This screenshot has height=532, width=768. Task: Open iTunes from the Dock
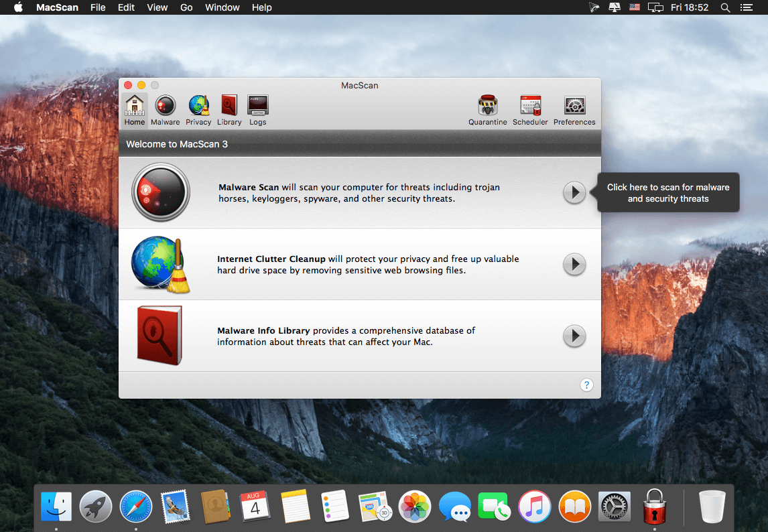[534, 507]
